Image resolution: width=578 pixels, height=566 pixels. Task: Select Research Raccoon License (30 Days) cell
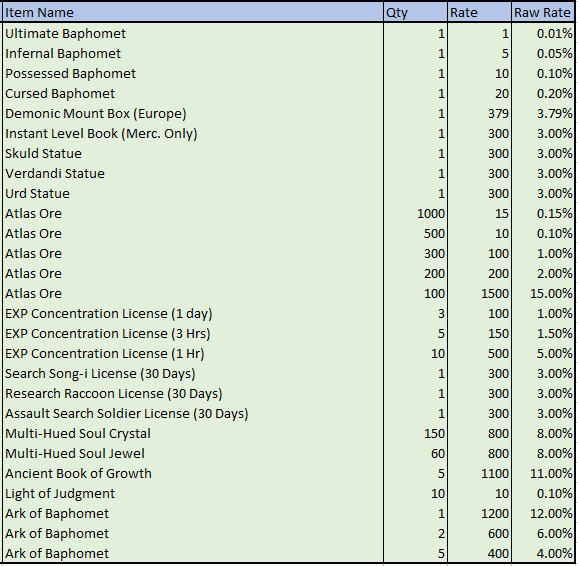[x=193, y=393]
